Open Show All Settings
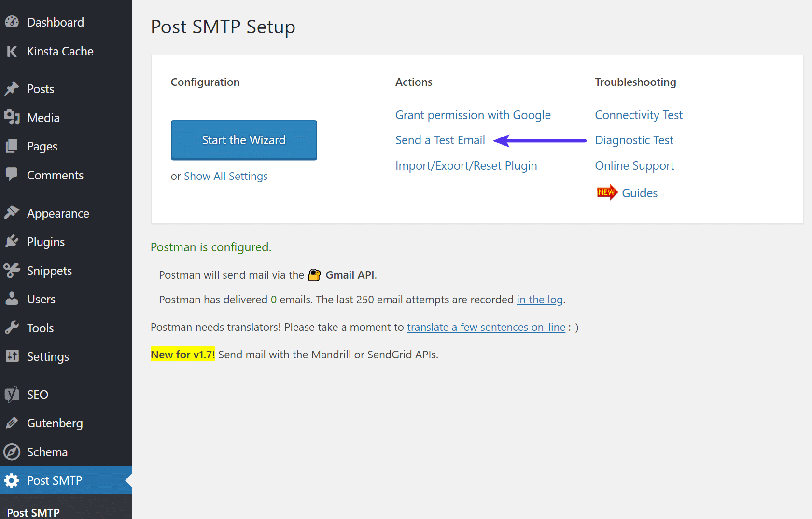Screen dimensions: 812x519 point(225,176)
